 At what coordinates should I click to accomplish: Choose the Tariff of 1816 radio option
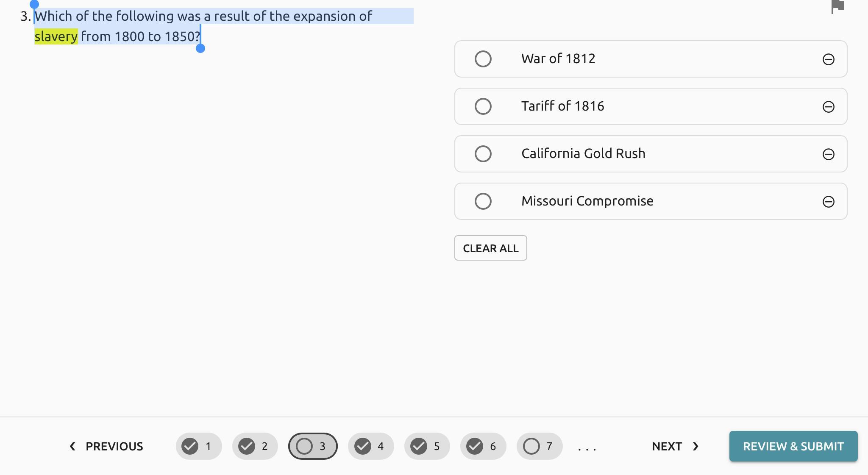[483, 106]
